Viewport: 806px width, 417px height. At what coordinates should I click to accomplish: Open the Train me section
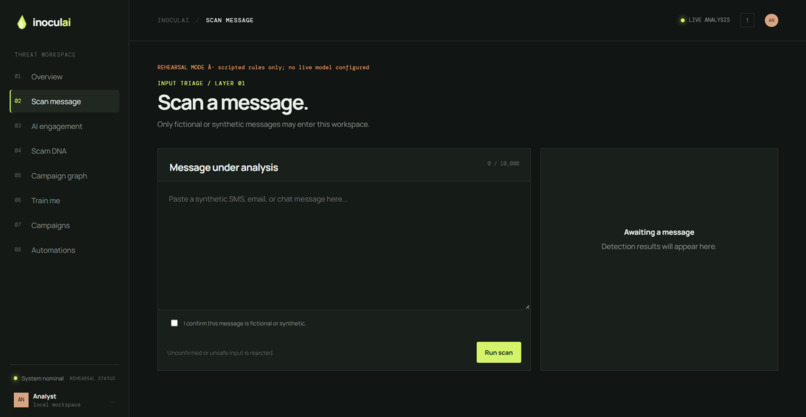(x=64, y=201)
